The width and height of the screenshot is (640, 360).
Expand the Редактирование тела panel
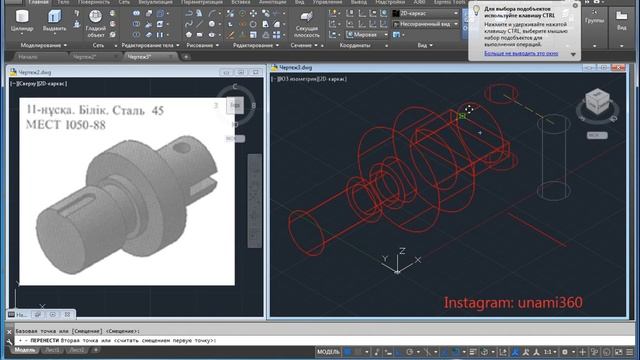150,45
